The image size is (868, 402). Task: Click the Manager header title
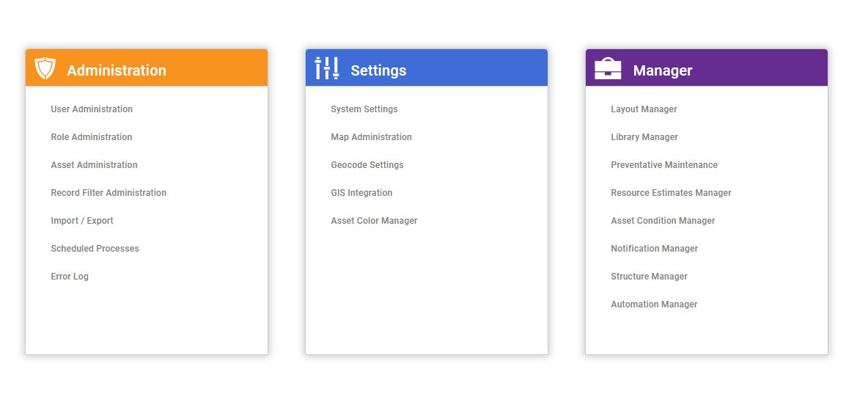[x=663, y=70]
